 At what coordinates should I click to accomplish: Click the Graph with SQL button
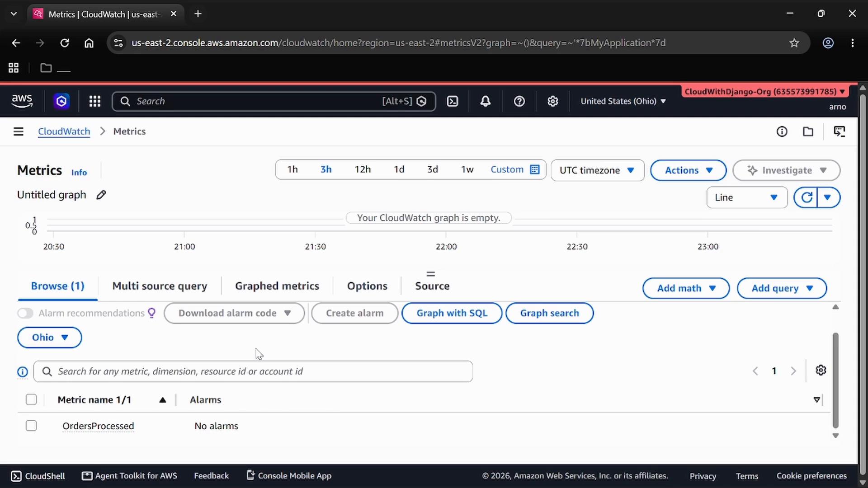pyautogui.click(x=452, y=313)
